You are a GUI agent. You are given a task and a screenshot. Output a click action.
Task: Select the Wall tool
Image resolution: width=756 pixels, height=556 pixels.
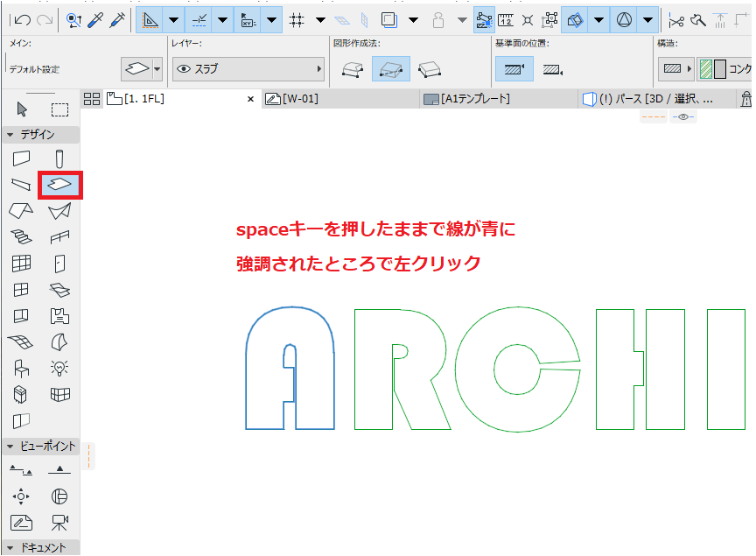(x=21, y=158)
